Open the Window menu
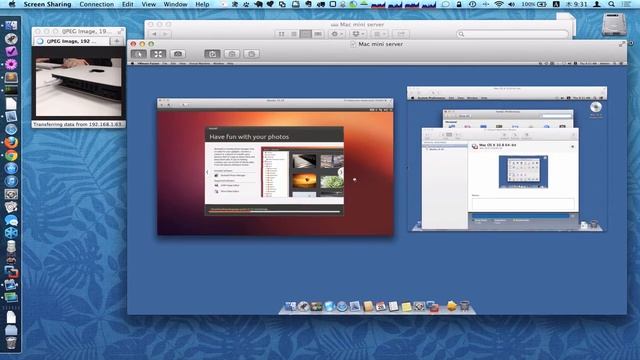Viewport: 640px width, 360px height. click(175, 4)
